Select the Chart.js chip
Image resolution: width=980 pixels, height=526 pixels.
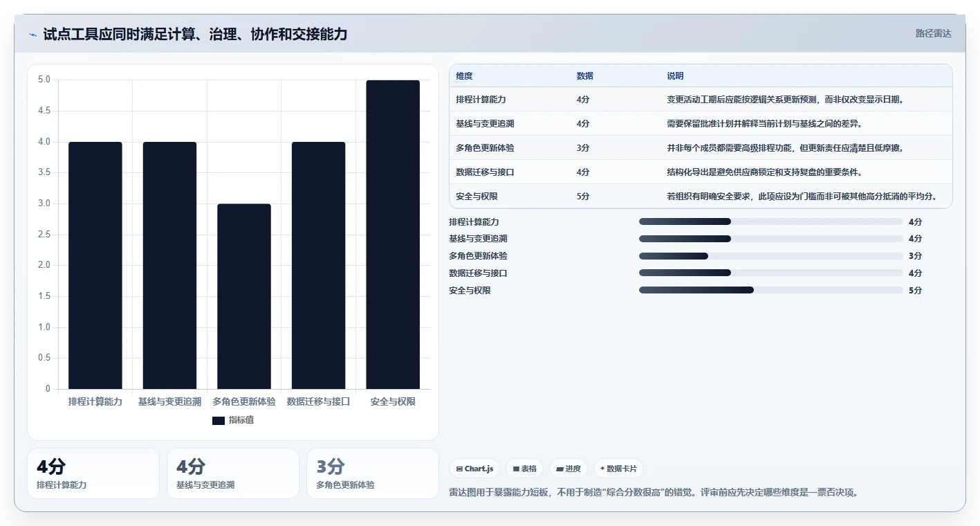(475, 469)
